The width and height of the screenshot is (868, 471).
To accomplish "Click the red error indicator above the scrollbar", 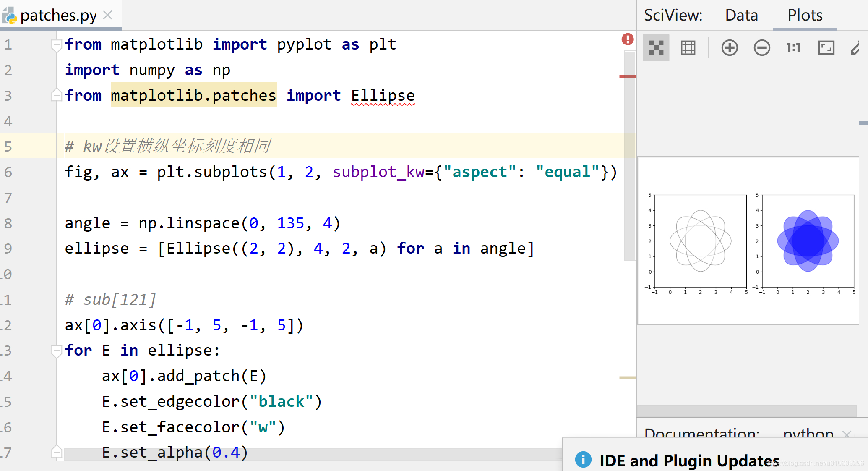I will (627, 39).
